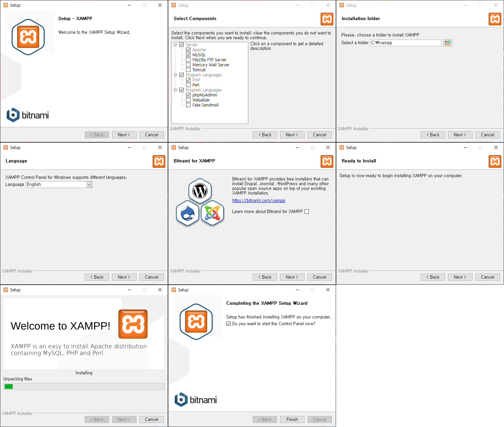Click the XAMPP logo in the Installation folder header

[x=495, y=19]
